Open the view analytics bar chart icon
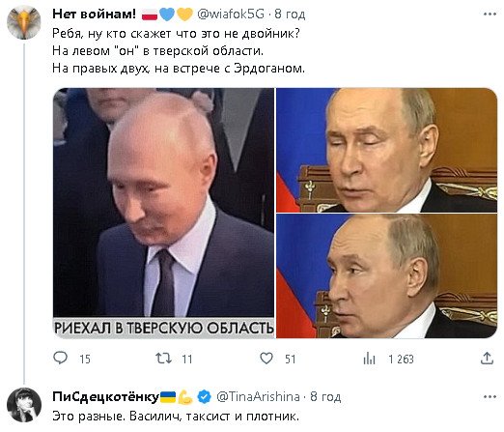504x432 pixels. pyautogui.click(x=369, y=359)
